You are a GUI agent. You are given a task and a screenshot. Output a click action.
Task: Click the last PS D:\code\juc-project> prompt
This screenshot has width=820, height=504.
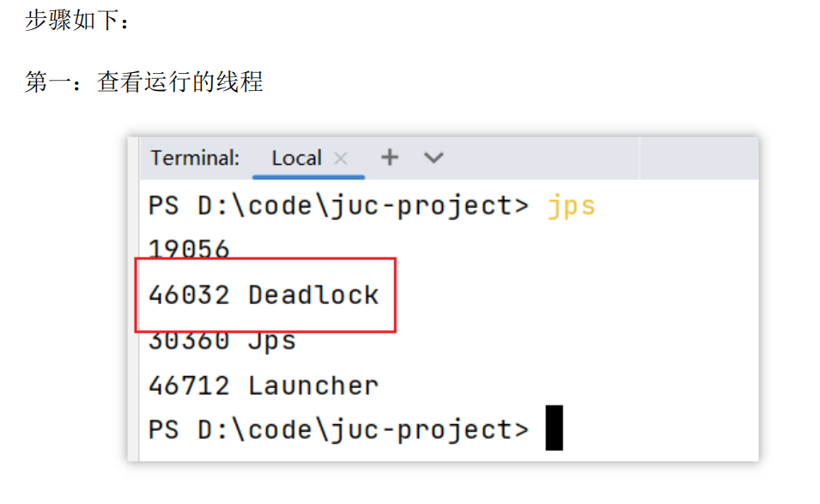coord(338,429)
